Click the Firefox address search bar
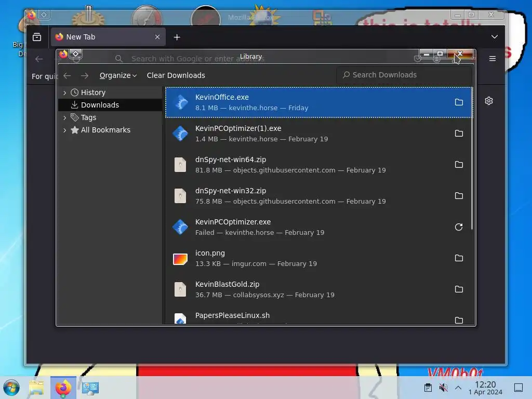This screenshot has height=399, width=532. (x=198, y=59)
